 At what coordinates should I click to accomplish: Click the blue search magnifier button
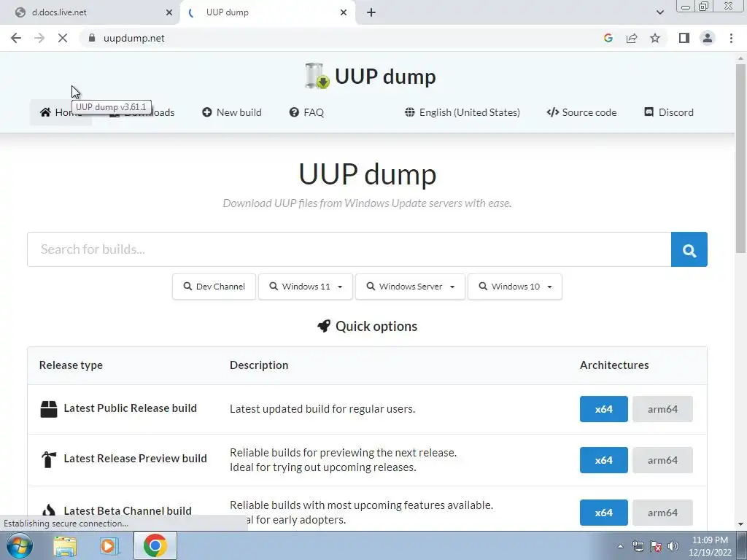689,249
